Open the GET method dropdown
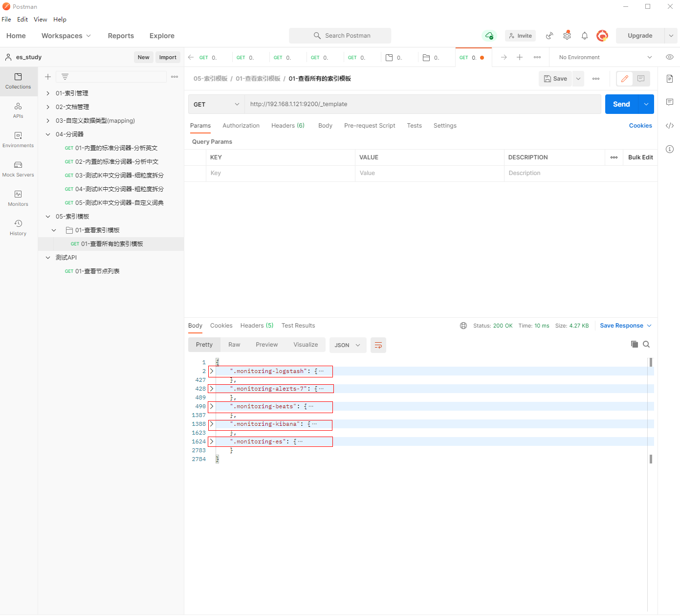680x616 pixels. (216, 104)
